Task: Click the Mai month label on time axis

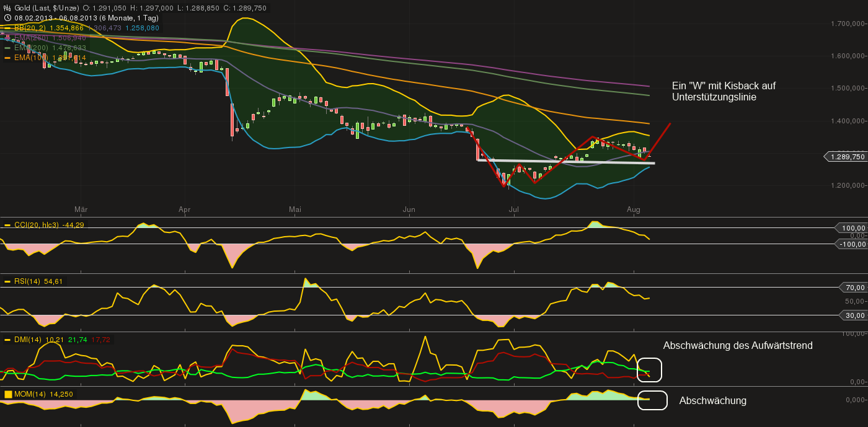Action: tap(295, 210)
